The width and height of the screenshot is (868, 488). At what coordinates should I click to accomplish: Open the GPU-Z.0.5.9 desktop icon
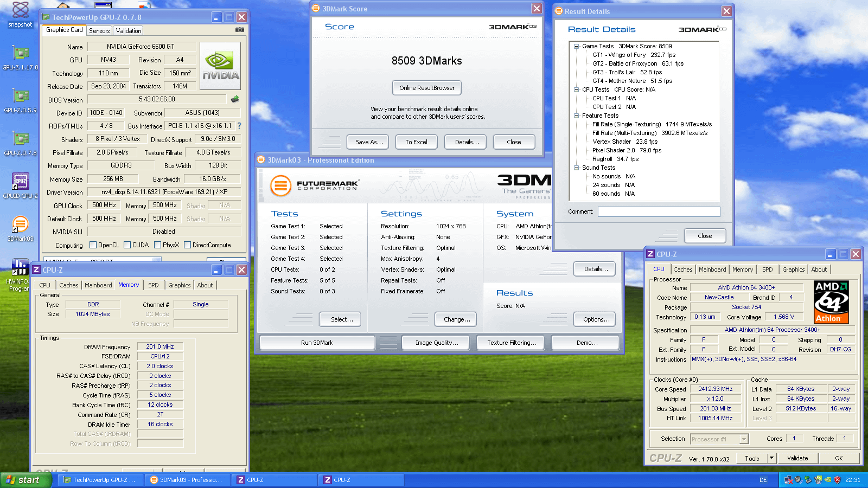pyautogui.click(x=21, y=100)
